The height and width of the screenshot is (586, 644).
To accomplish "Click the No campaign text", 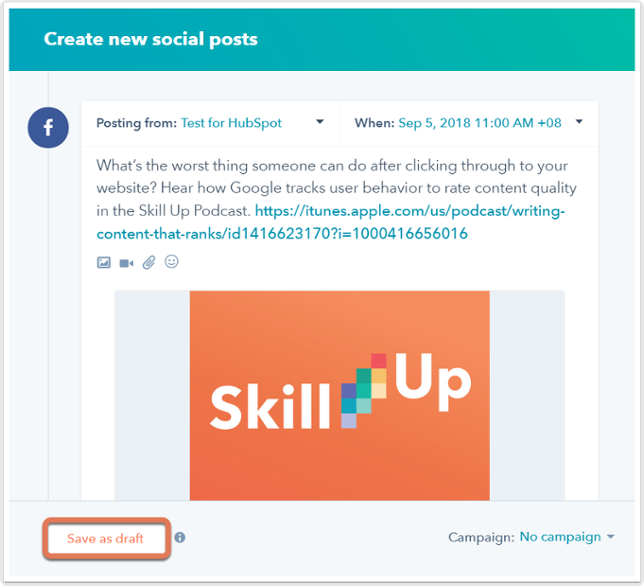I will [560, 538].
